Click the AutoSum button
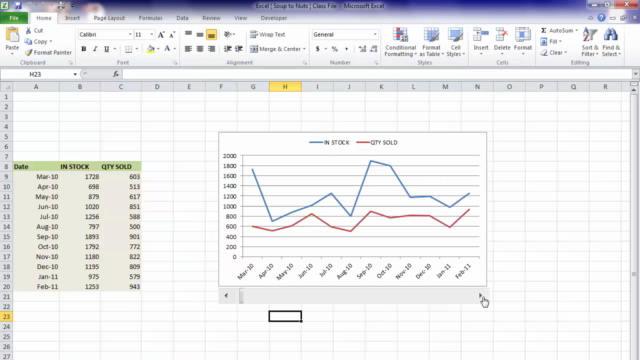This screenshot has width=640, height=360. click(557, 31)
